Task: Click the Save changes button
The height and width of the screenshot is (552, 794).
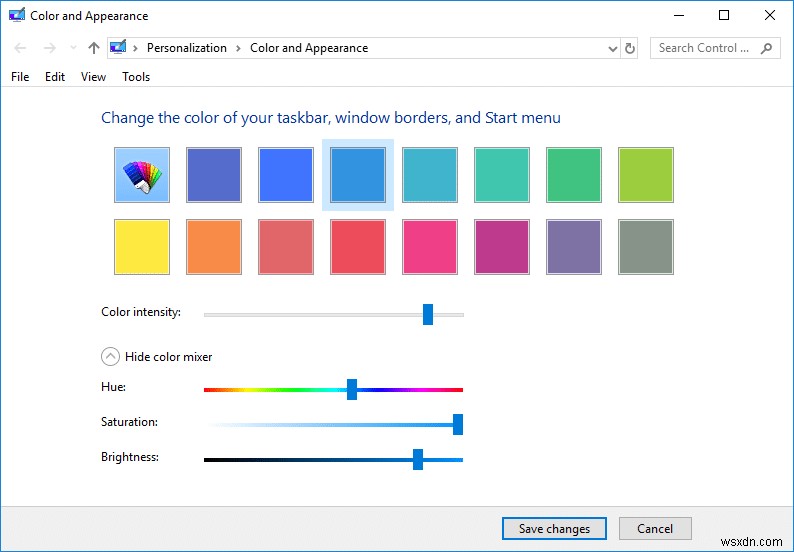Action: coord(554,529)
